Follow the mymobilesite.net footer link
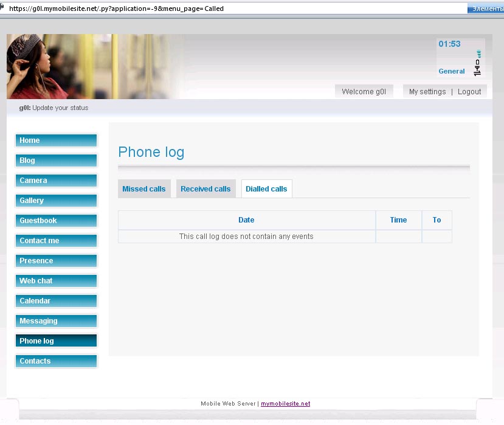This screenshot has height=425, width=504. [285, 404]
